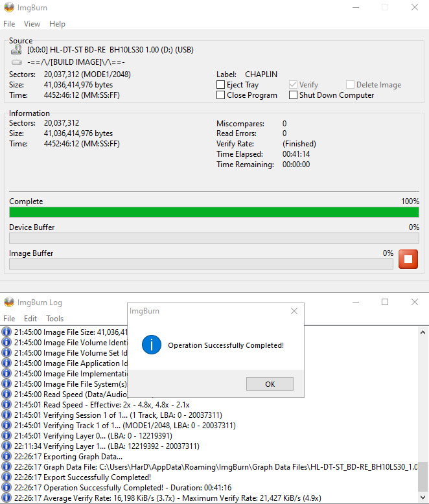Image resolution: width=429 pixels, height=504 pixels.
Task: Click the blue info icon in dialog
Action: click(x=152, y=345)
